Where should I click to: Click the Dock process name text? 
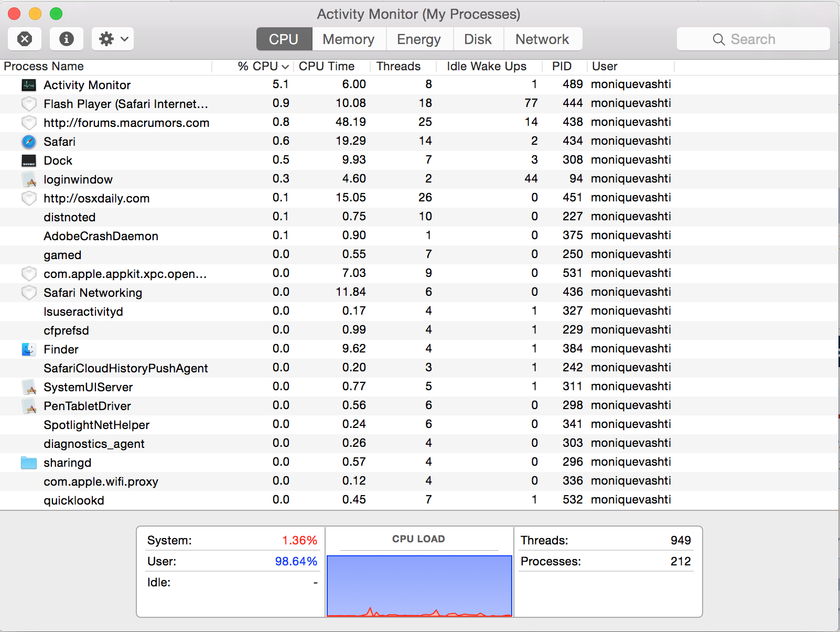click(58, 160)
